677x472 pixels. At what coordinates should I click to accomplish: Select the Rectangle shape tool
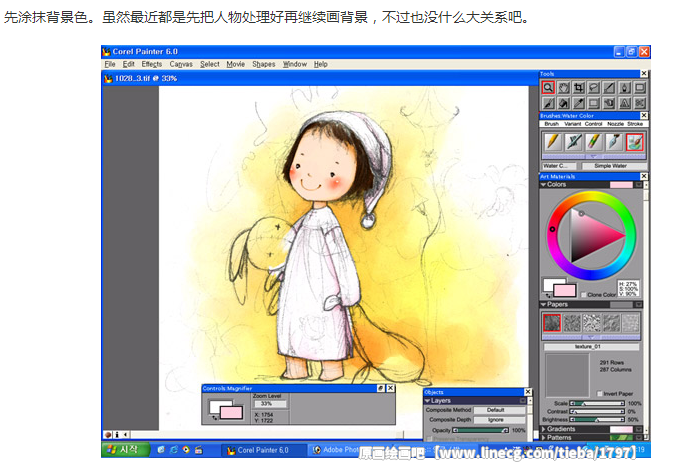tap(639, 88)
